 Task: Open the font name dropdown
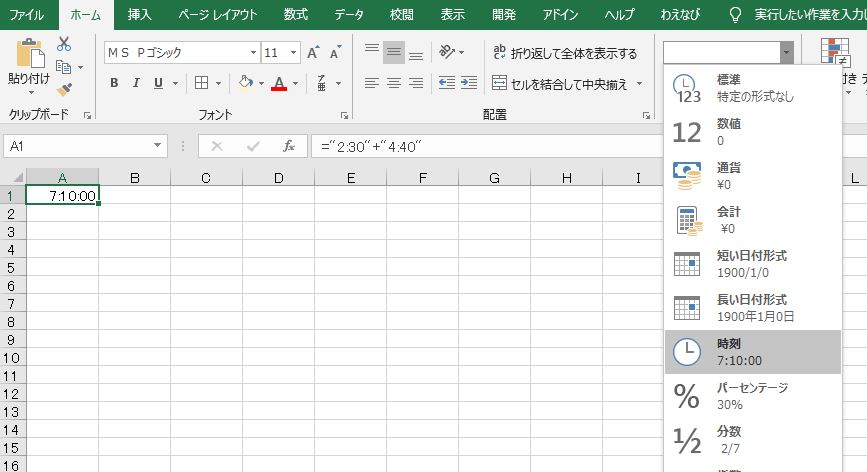253,53
